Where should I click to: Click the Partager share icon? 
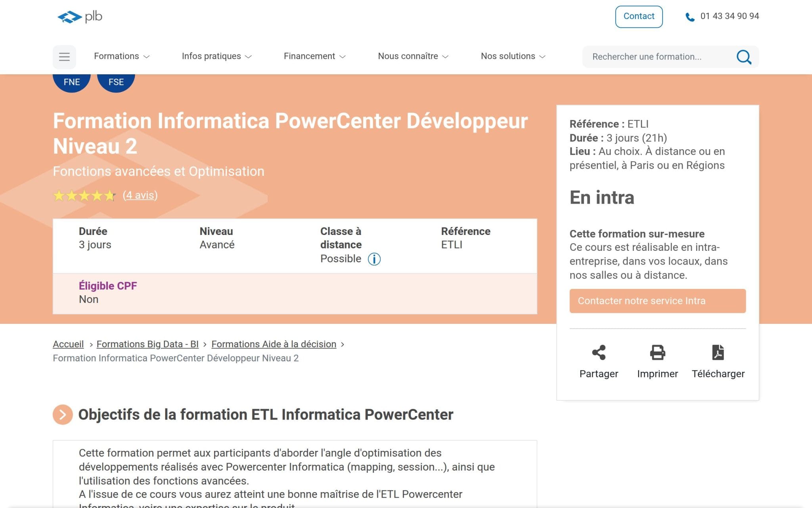pos(599,352)
